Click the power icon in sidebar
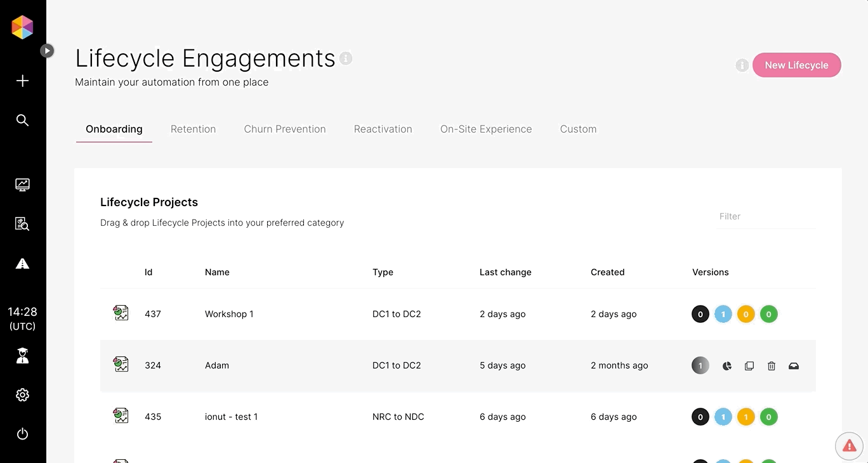 (x=22, y=434)
